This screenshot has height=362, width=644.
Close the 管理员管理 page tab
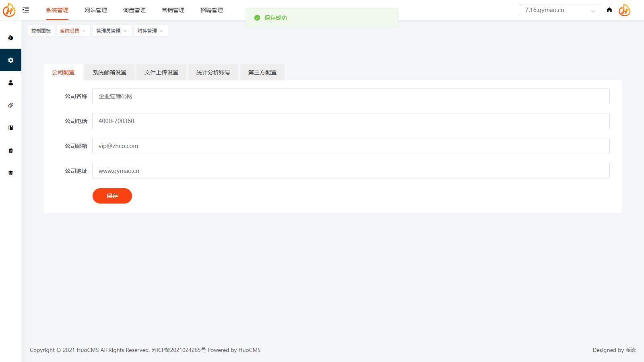click(x=125, y=31)
